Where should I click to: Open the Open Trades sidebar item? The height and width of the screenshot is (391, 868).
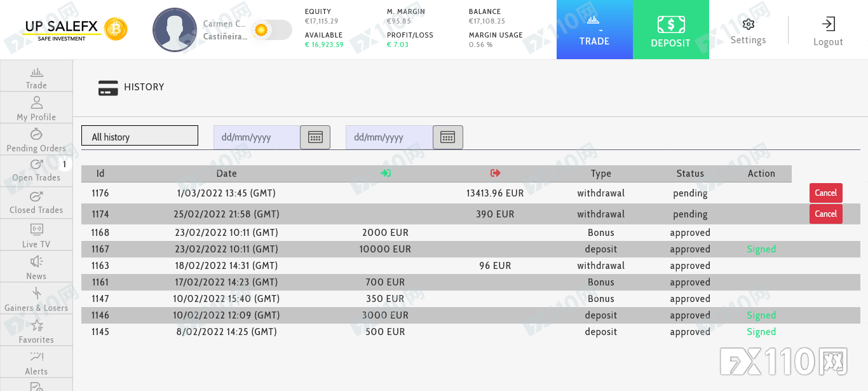coord(36,172)
